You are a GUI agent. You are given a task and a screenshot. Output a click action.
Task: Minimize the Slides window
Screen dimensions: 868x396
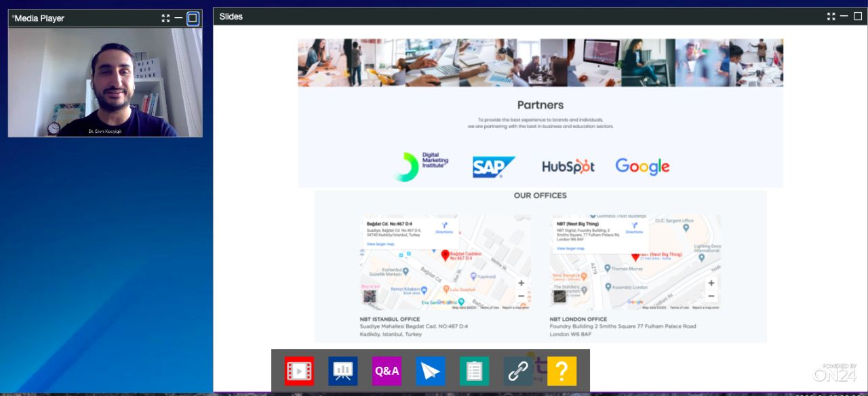click(844, 16)
